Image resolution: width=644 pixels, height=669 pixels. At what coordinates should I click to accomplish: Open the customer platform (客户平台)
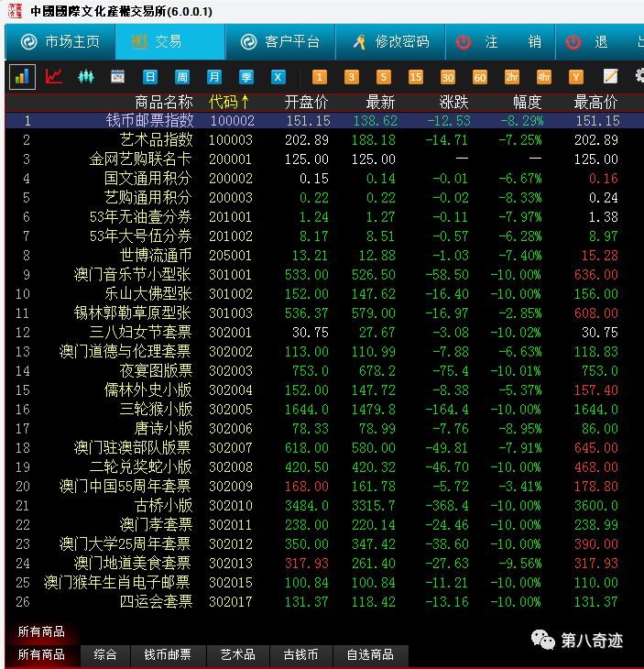[x=280, y=42]
